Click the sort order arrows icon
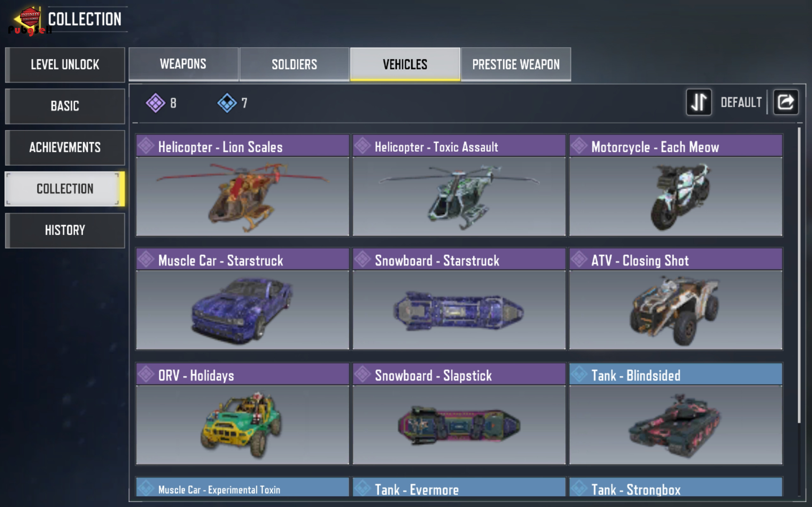Screen dimensions: 812x507 pyautogui.click(x=698, y=102)
